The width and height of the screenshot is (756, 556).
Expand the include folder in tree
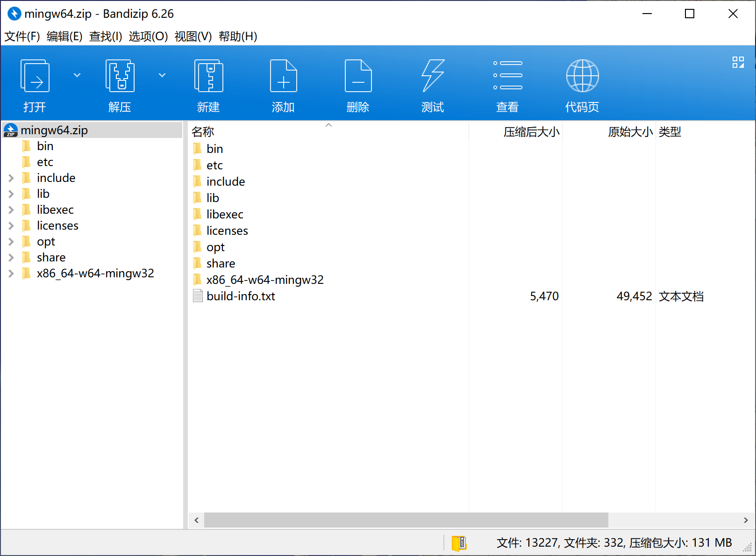click(x=11, y=178)
